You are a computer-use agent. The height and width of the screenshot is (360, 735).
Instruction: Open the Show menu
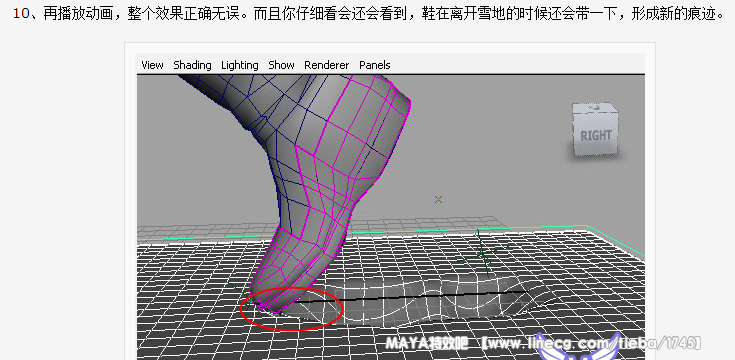tap(281, 65)
